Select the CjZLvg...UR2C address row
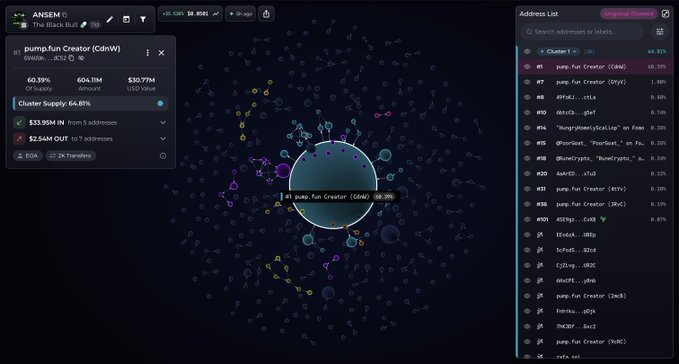Viewport: 679px width, 364px height. [x=595, y=265]
